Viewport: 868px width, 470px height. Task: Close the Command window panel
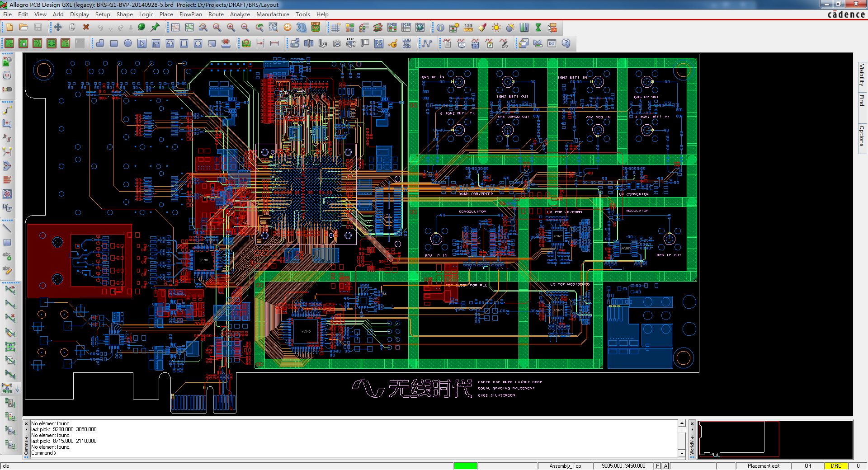pos(26,423)
